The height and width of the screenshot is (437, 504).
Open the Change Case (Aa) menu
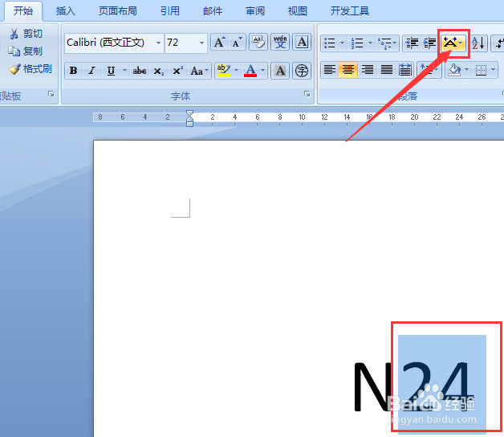199,71
